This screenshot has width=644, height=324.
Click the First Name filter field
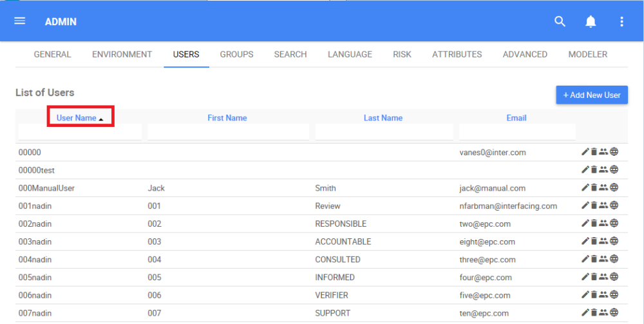click(x=227, y=132)
